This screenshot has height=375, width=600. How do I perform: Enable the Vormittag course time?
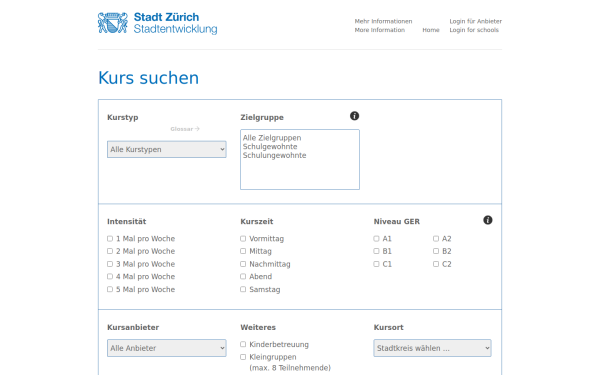243,239
